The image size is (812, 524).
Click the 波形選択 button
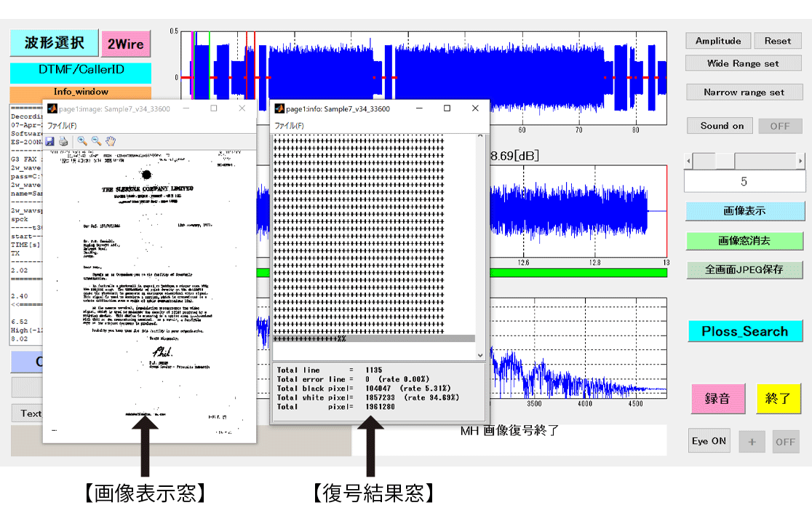click(x=54, y=42)
